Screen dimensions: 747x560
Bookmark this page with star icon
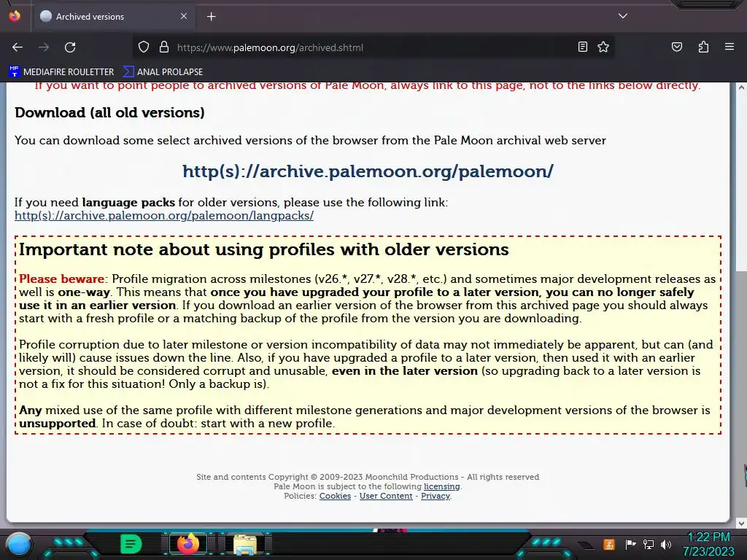click(603, 47)
